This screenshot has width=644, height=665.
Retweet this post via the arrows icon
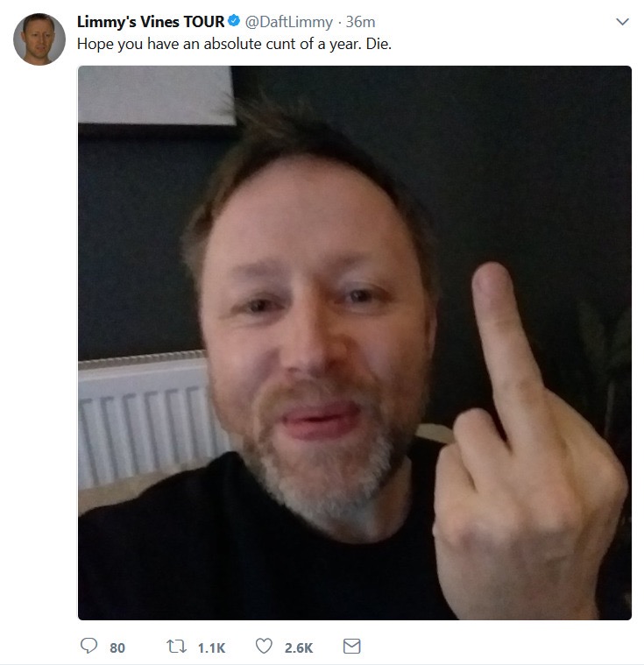pos(176,647)
